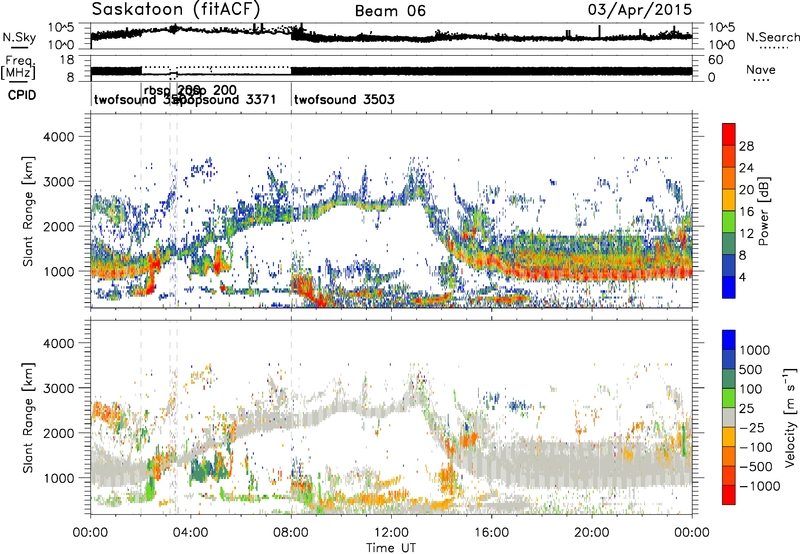Select the "Beam 06" heading
This screenshot has width=800, height=554.
pyautogui.click(x=390, y=11)
